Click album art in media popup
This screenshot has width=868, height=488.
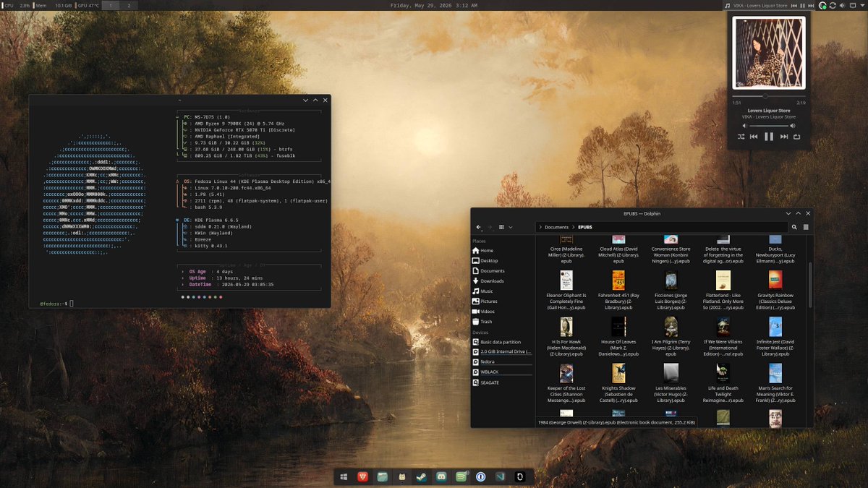[x=769, y=53]
